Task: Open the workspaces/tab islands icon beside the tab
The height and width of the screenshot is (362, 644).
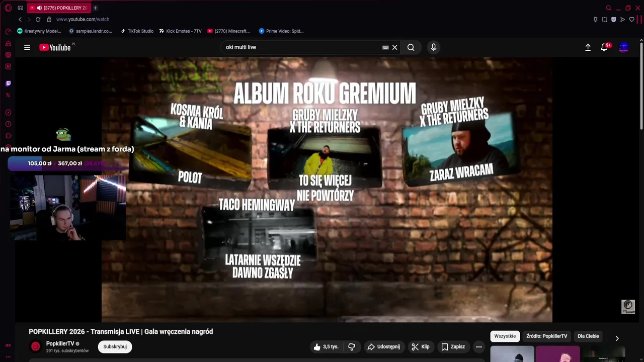Action: click(x=20, y=8)
